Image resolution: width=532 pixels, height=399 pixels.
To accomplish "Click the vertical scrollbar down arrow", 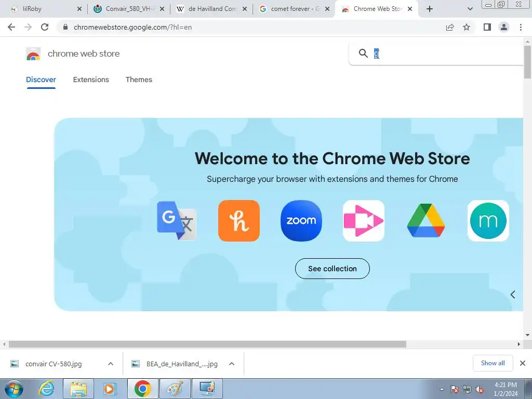I will [527, 335].
